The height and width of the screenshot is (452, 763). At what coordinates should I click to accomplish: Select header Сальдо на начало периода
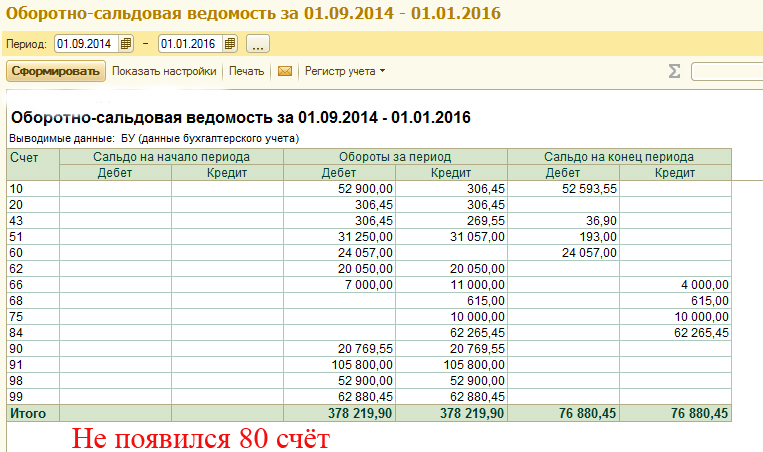point(171,157)
